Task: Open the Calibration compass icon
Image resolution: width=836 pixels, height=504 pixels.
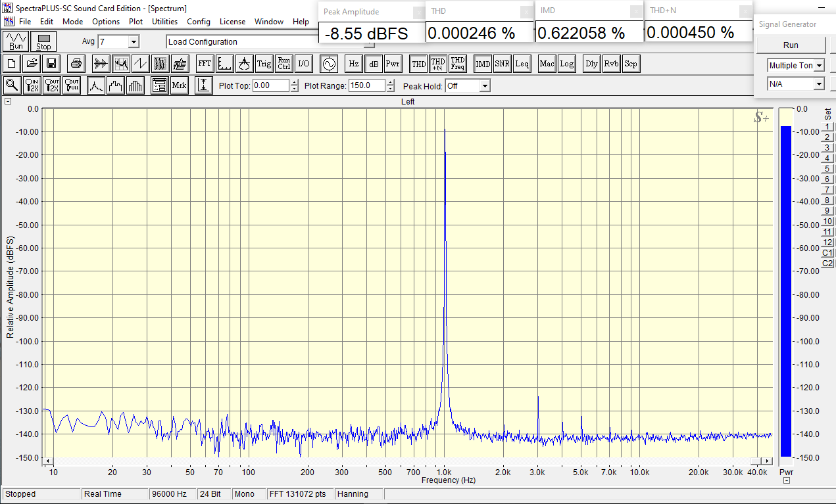Action: 244,64
